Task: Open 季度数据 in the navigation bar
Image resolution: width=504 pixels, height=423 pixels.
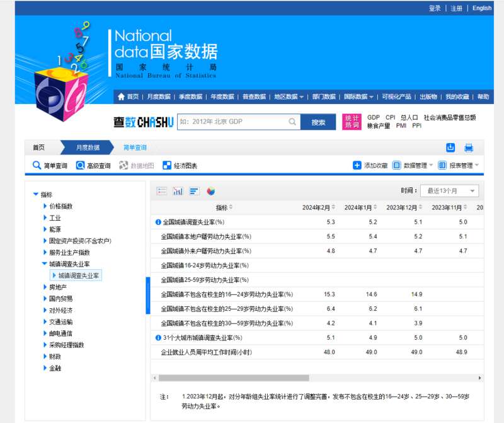Action: [190, 96]
